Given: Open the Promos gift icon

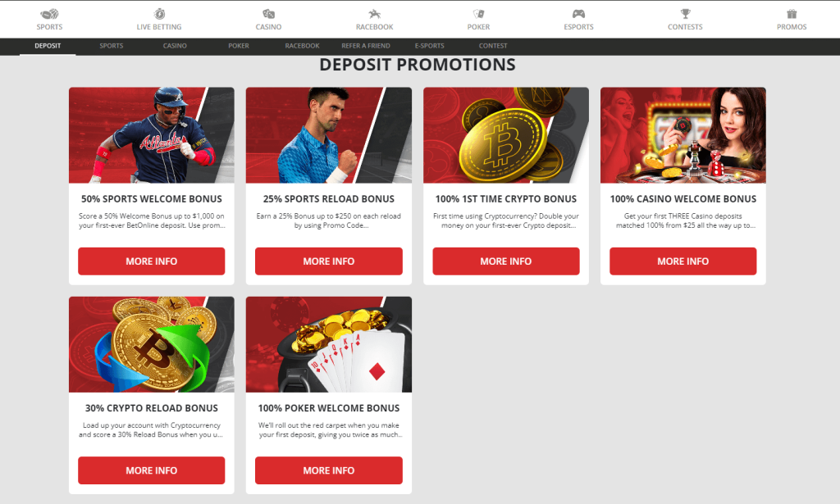Looking at the screenshot, I should coord(792,15).
